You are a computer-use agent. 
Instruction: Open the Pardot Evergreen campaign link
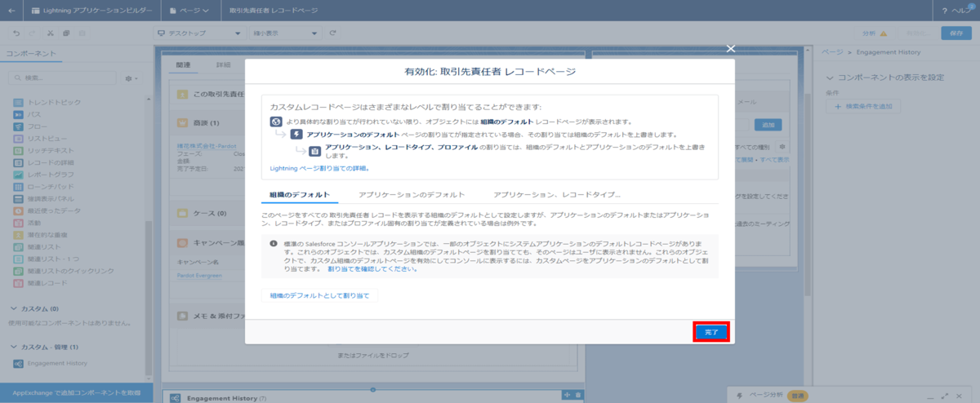[x=199, y=276]
